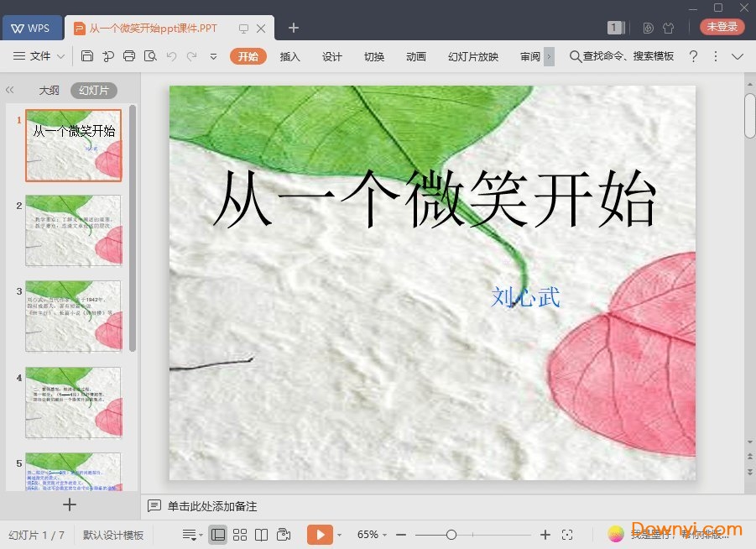Open the slideshow play button dropdown arrow
Screen dimensions: 756x549
(339, 534)
